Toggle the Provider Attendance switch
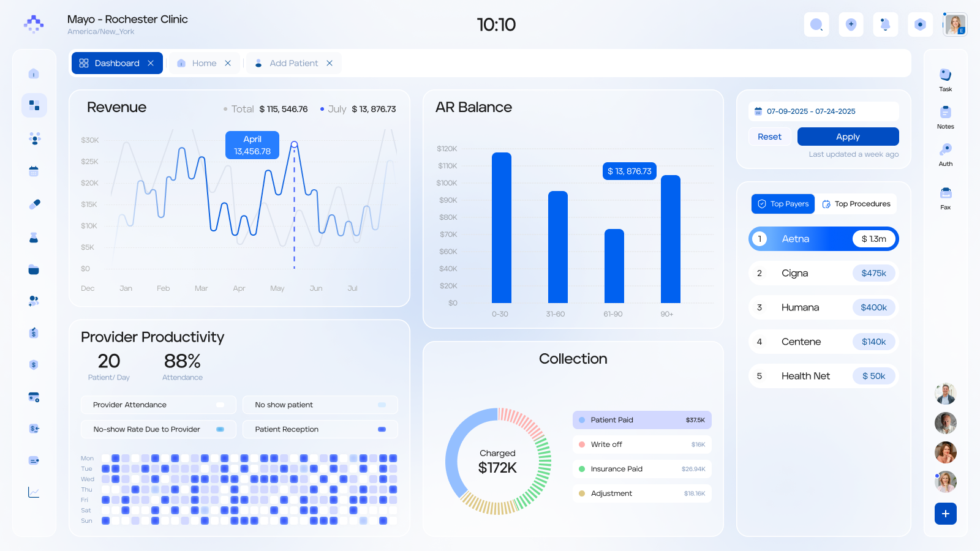 (x=221, y=405)
